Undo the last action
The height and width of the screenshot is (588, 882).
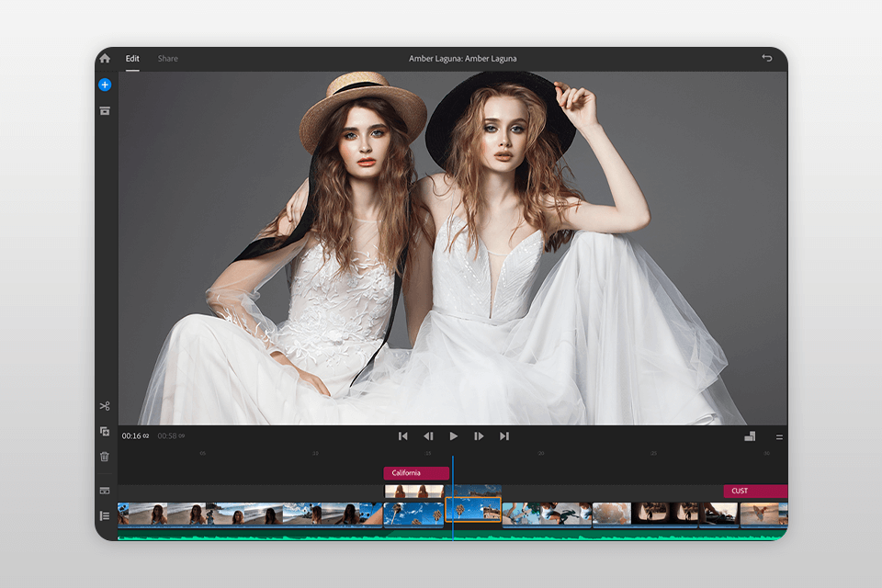766,58
